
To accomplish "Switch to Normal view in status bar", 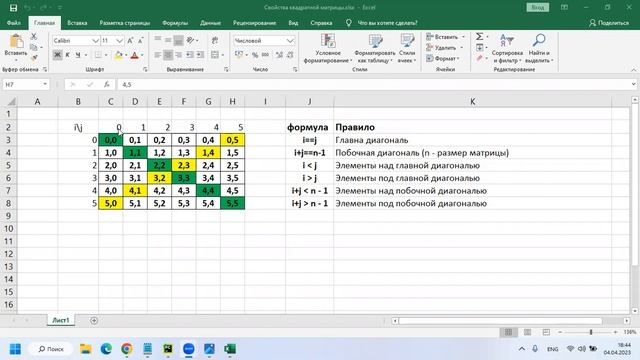I will [x=508, y=332].
